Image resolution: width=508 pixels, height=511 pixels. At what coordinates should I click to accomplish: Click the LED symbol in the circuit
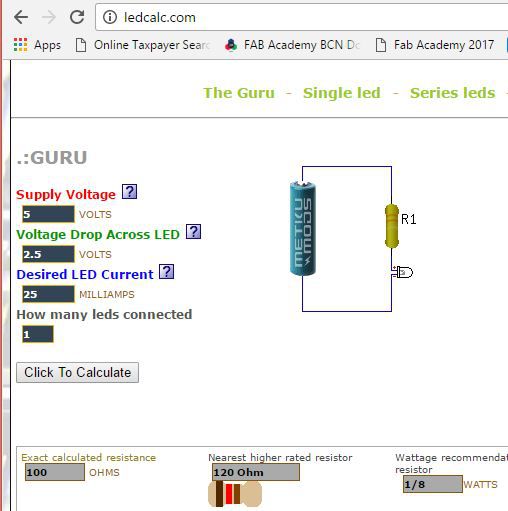pos(402,272)
